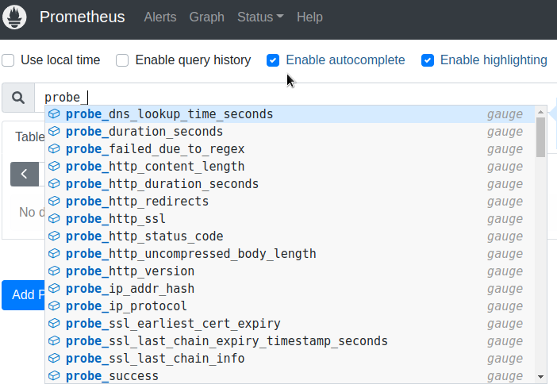Click the cube icon beside probe_failed_due_to_regex
This screenshot has height=392, width=557.
54,148
